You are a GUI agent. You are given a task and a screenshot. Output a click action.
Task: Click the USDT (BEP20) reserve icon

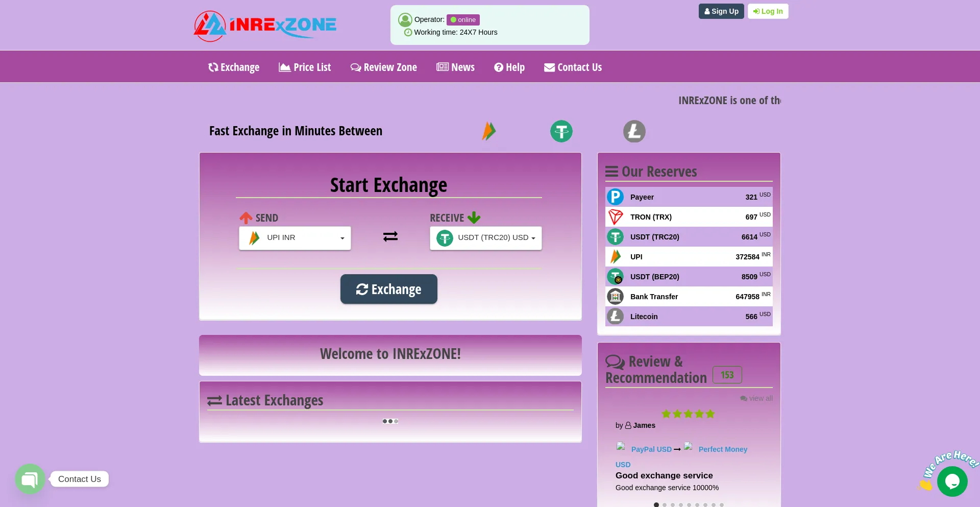tap(615, 276)
